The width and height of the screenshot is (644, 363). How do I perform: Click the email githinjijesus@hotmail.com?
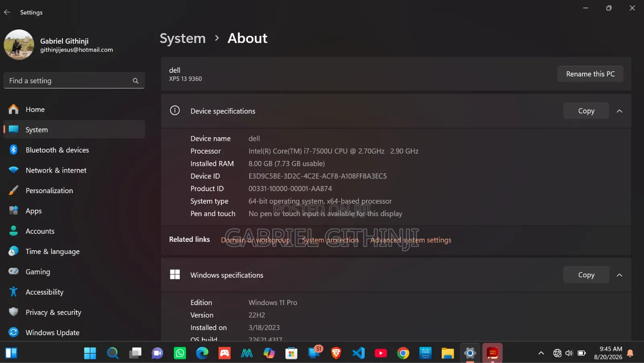click(76, 50)
